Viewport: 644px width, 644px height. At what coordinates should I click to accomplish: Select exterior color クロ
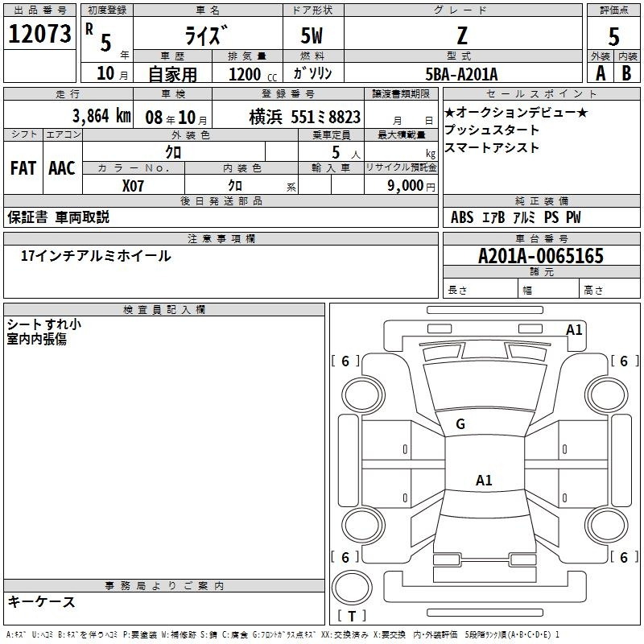[x=173, y=152]
